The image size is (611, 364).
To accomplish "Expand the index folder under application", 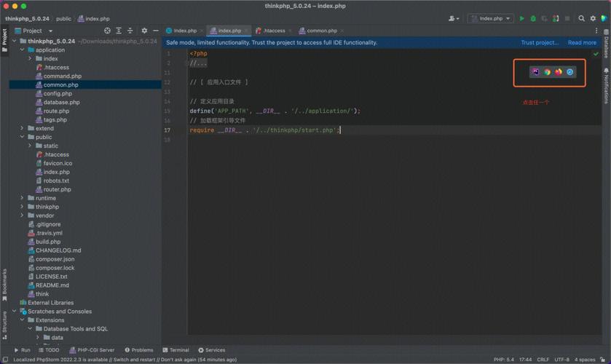I will (30, 58).
